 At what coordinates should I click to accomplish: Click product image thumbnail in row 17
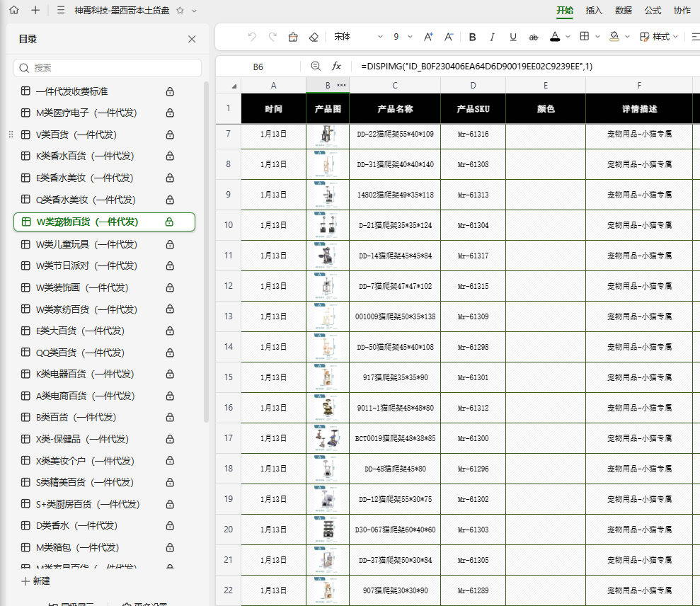pyautogui.click(x=327, y=438)
